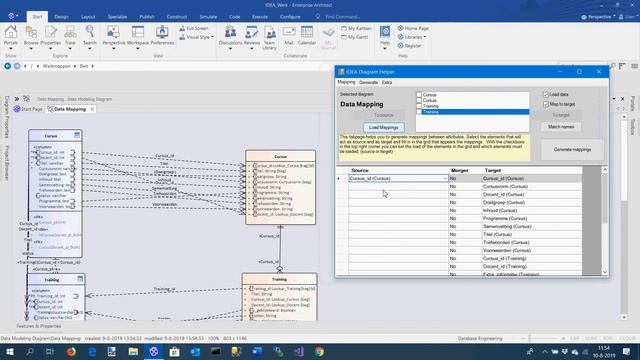Open the Perspective menu in title bar area

(598, 17)
